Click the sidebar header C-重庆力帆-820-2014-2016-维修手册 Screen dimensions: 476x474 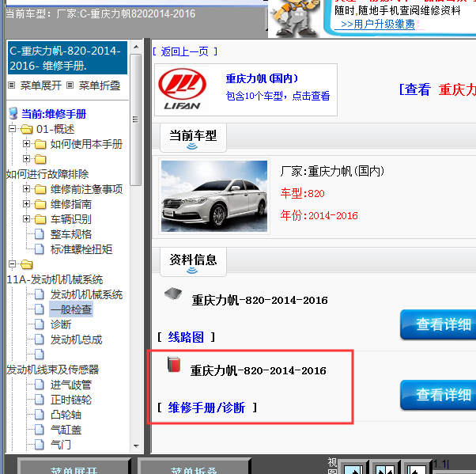point(67,58)
